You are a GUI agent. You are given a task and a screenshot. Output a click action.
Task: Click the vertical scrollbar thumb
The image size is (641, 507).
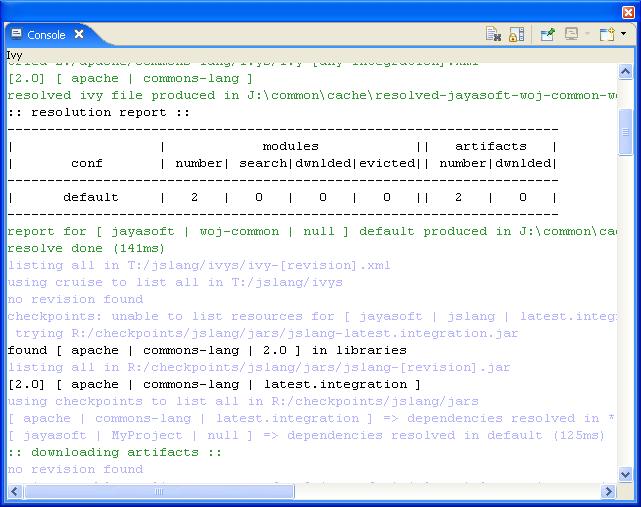pos(625,132)
